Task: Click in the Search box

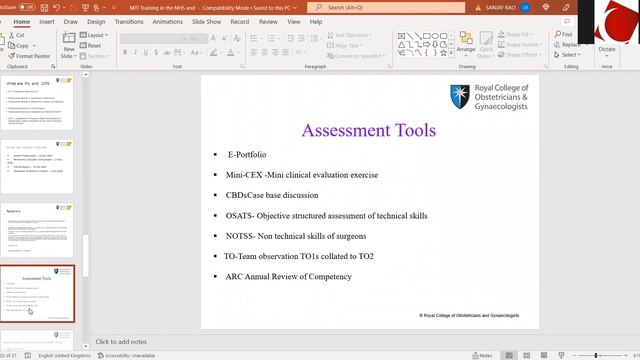Action: coord(386,7)
